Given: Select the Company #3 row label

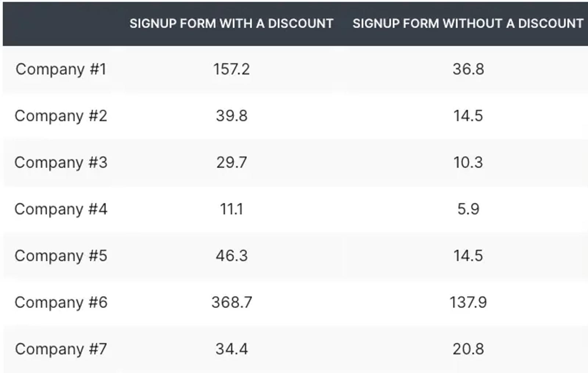Looking at the screenshot, I should click(x=61, y=163).
